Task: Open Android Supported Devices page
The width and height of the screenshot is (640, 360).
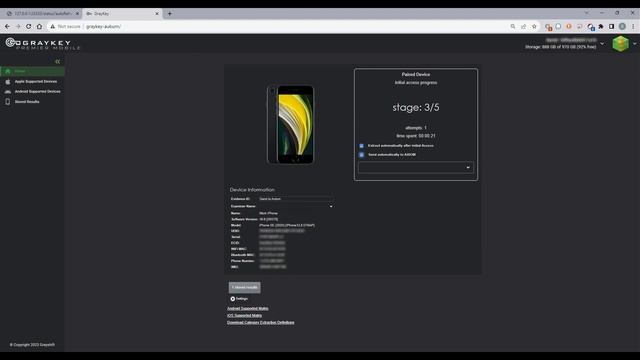Action: (x=38, y=91)
